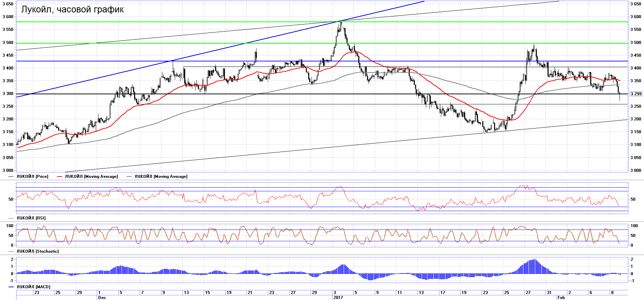Image resolution: width=644 pixels, height=300 pixels.
Task: Click "3 000" on the left price axis
Action: [x=8, y=170]
